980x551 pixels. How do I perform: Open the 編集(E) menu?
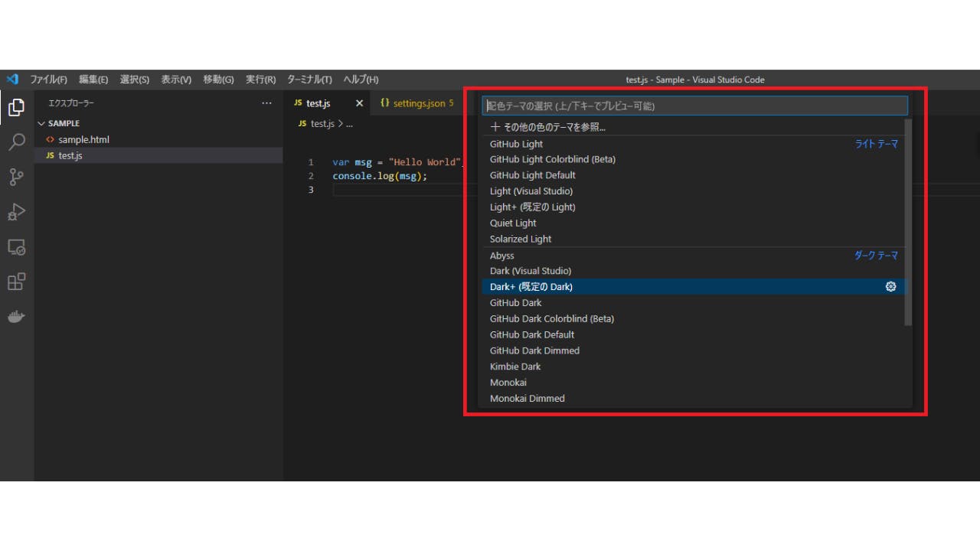pyautogui.click(x=93, y=80)
